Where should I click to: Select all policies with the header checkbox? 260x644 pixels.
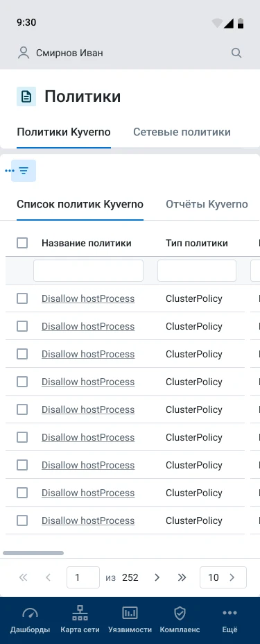pyautogui.click(x=22, y=243)
